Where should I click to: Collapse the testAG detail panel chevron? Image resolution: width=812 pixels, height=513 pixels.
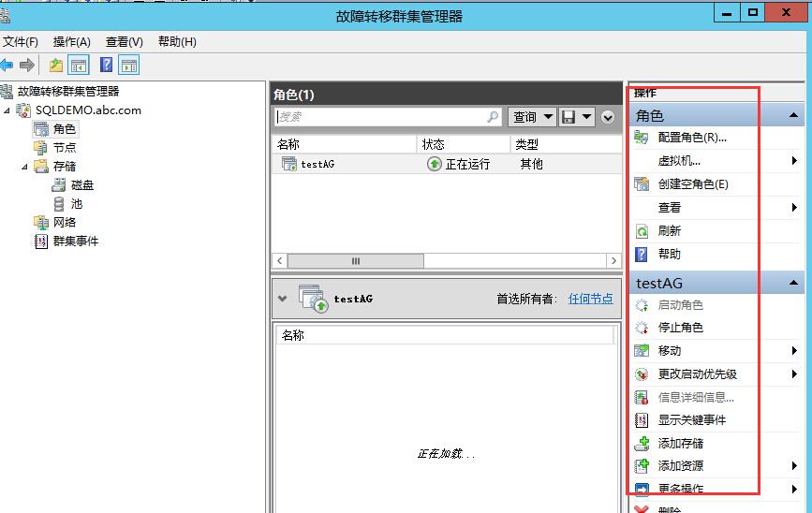click(x=282, y=299)
